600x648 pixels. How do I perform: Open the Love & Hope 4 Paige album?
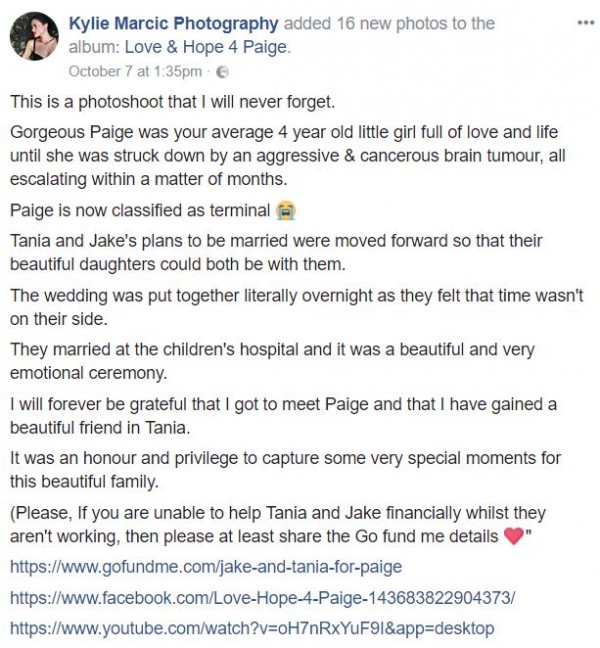point(207,47)
